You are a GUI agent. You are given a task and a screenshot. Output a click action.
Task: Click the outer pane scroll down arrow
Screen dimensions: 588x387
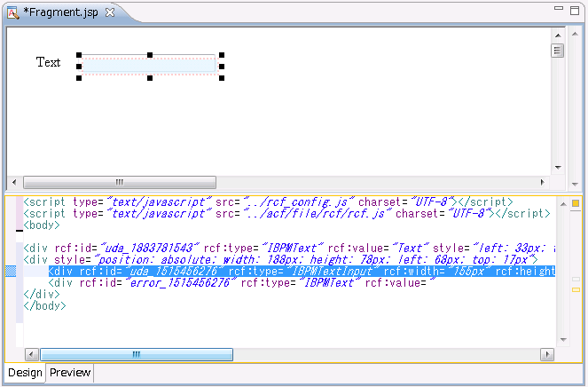tap(575, 185)
